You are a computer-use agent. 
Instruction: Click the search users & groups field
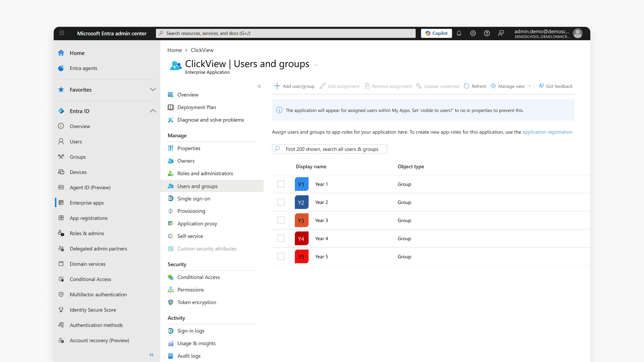[x=329, y=149]
